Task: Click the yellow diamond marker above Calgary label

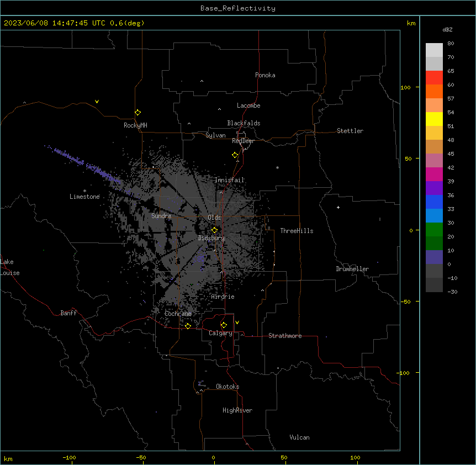Action: [224, 325]
